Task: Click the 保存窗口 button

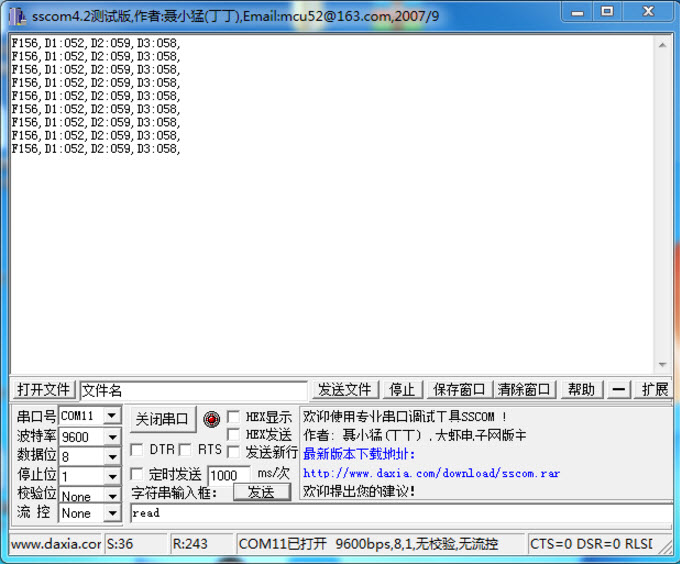Action: pyautogui.click(x=459, y=390)
